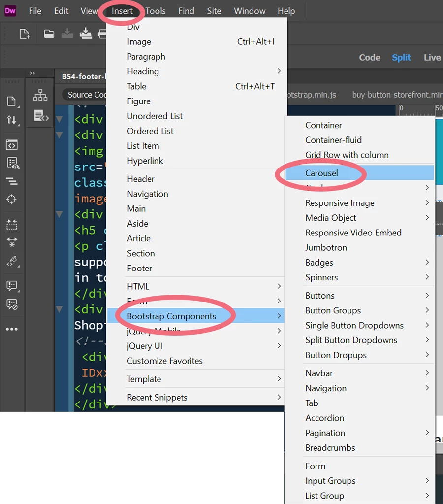Click the Source Code button
The width and height of the screenshot is (443, 504).
(x=86, y=95)
